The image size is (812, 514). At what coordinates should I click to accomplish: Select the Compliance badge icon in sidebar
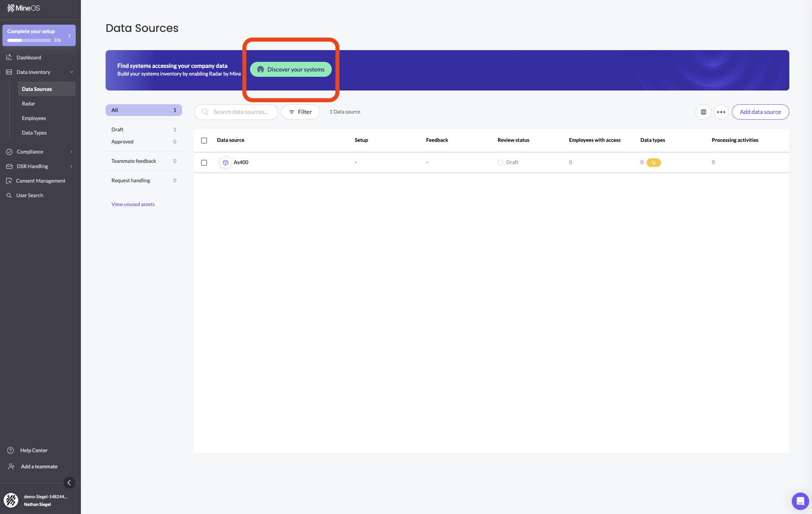[9, 151]
